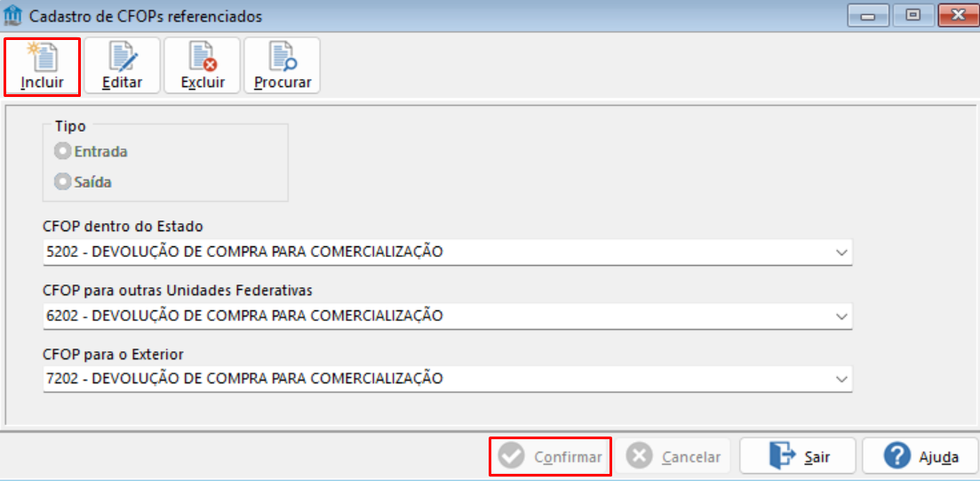Minimize the Cadastro de CFOPs window
980x481 pixels.
(x=867, y=16)
